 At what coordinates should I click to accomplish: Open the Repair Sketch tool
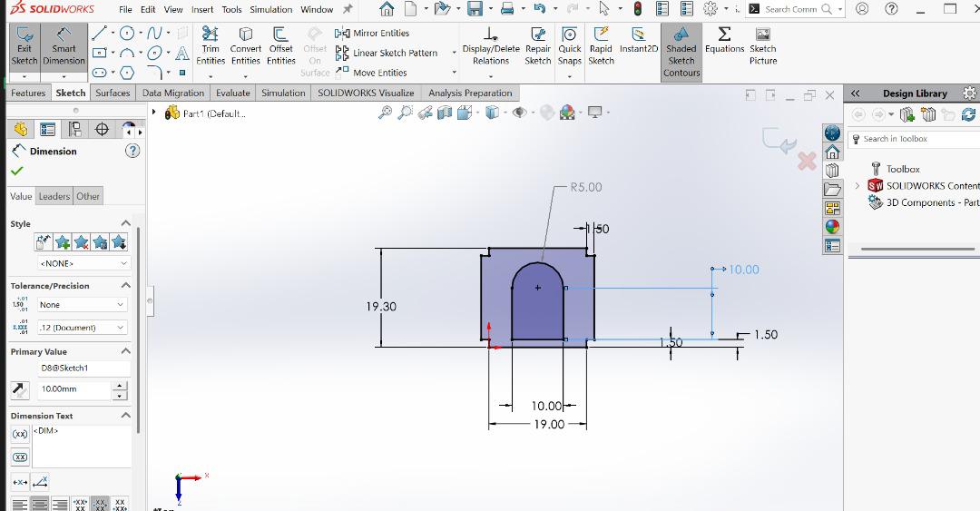pyautogui.click(x=537, y=46)
